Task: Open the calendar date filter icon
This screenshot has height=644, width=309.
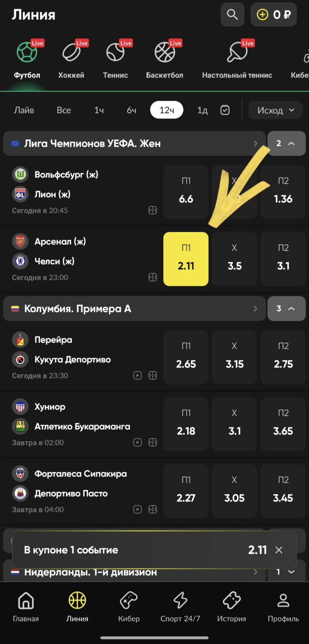Action: pyautogui.click(x=225, y=110)
